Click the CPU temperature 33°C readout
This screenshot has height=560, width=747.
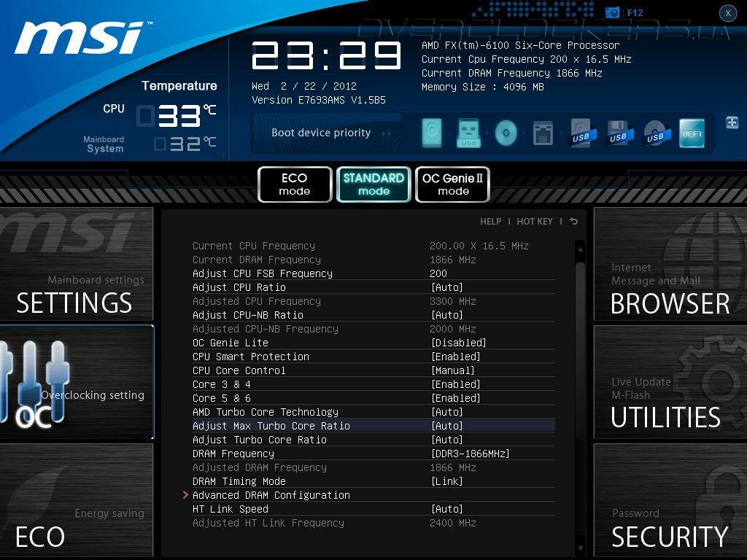[x=177, y=116]
